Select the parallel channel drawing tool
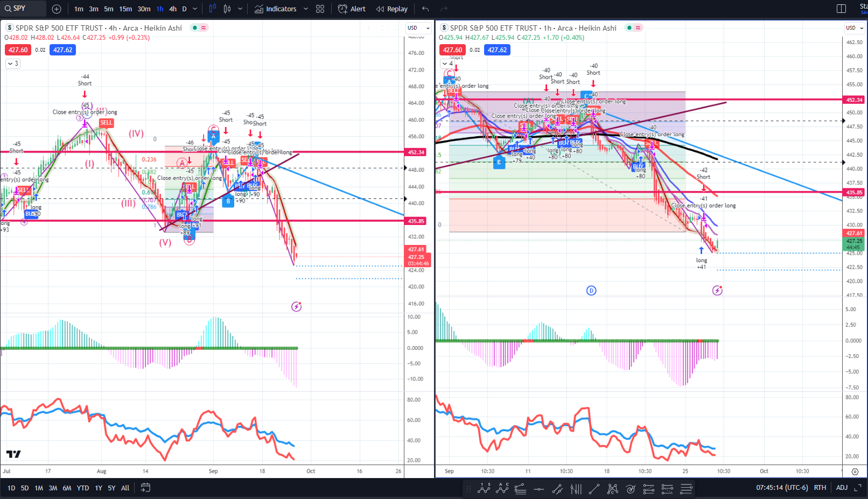Screen dimensions: 868x499 click(557, 489)
